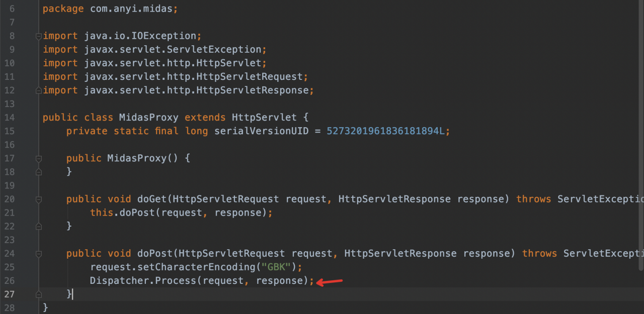
Task: Click HttpServlet after the extends keyword
Action: click(264, 118)
